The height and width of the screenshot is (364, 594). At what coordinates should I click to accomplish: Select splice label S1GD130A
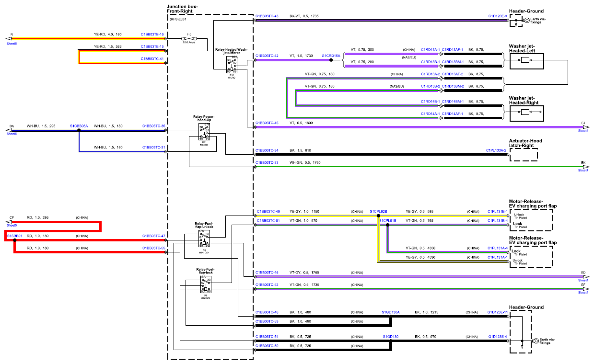(x=391, y=312)
